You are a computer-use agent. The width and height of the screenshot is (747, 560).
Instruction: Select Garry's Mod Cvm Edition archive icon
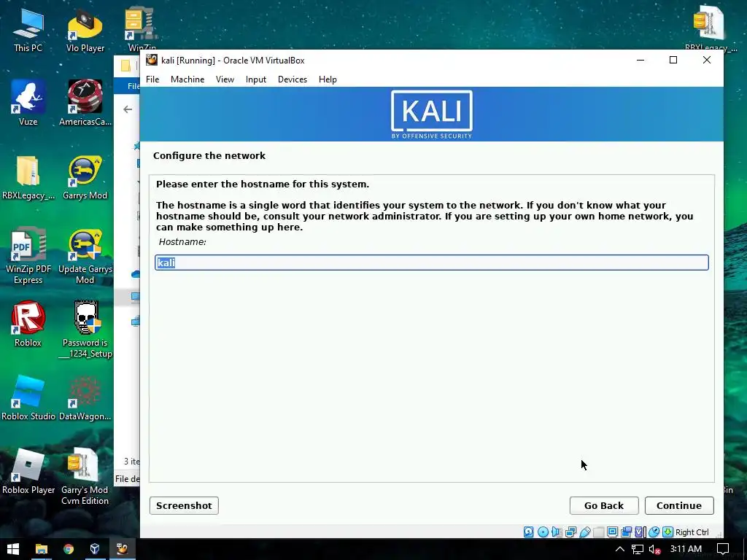[x=85, y=476]
